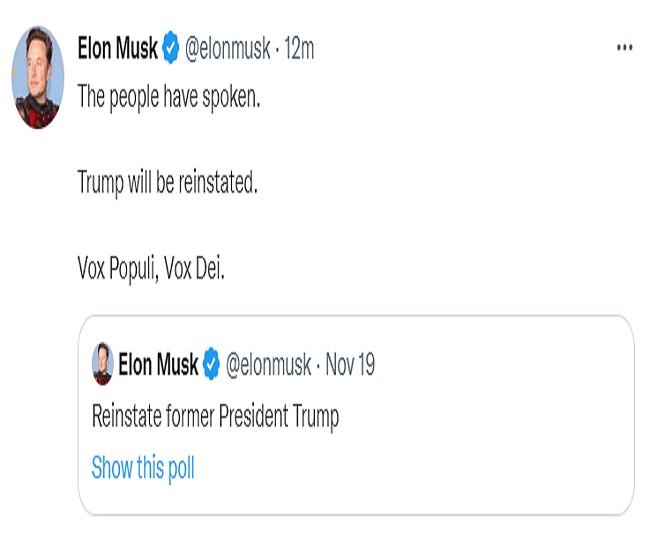Click the verified badge beside the top name

170,48
